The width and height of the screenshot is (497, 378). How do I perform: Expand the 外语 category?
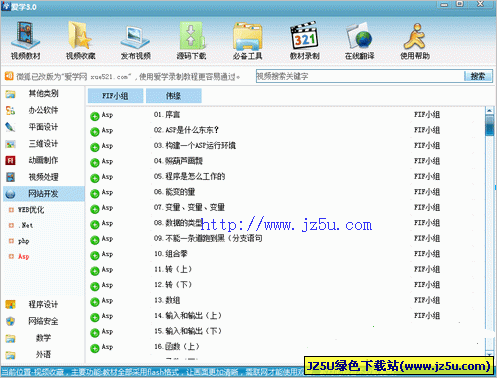pos(43,354)
